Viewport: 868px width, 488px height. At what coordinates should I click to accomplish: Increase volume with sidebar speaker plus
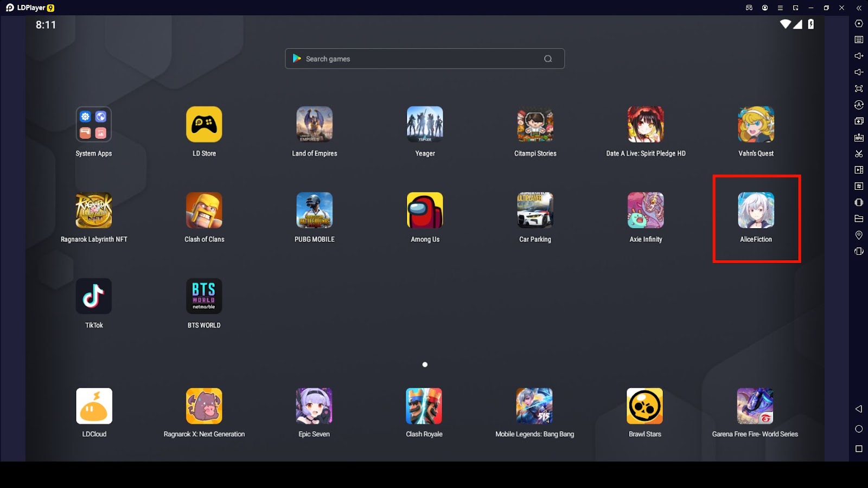pos(859,56)
